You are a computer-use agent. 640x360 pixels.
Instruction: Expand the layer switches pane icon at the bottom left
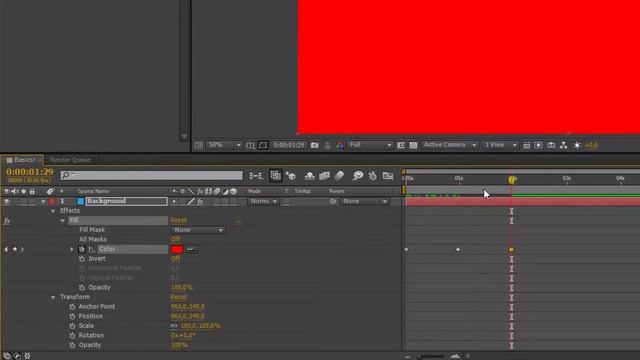tap(7, 356)
